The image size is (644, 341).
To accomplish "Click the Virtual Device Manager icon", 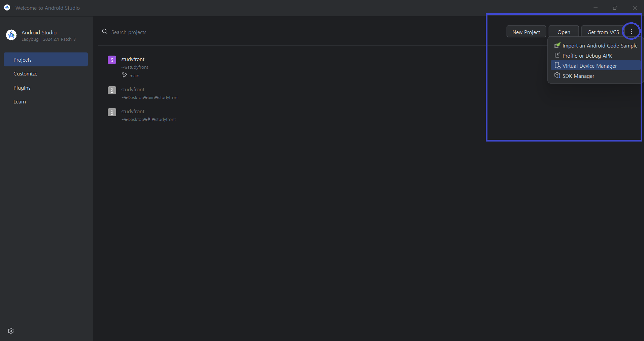I will 557,66.
